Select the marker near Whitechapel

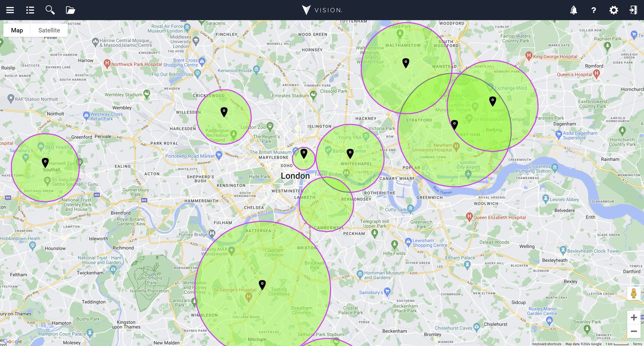[350, 153]
